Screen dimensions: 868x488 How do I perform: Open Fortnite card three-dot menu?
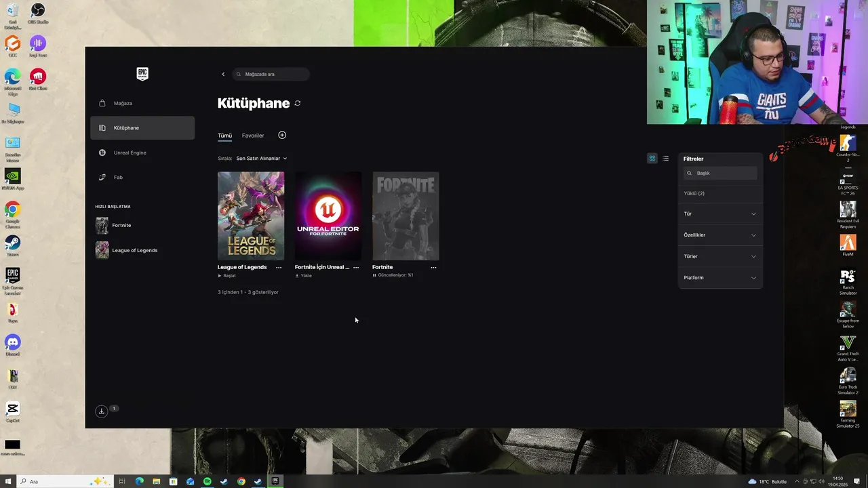(433, 267)
